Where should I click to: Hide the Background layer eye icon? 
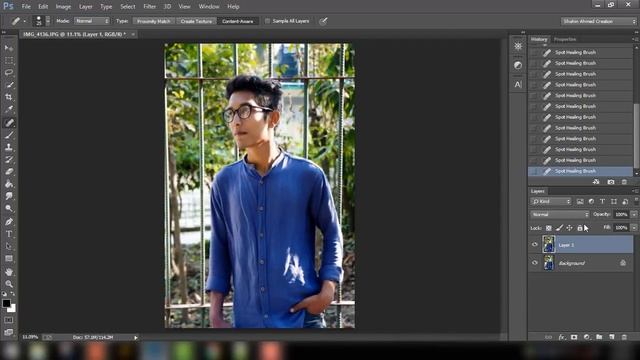point(535,263)
